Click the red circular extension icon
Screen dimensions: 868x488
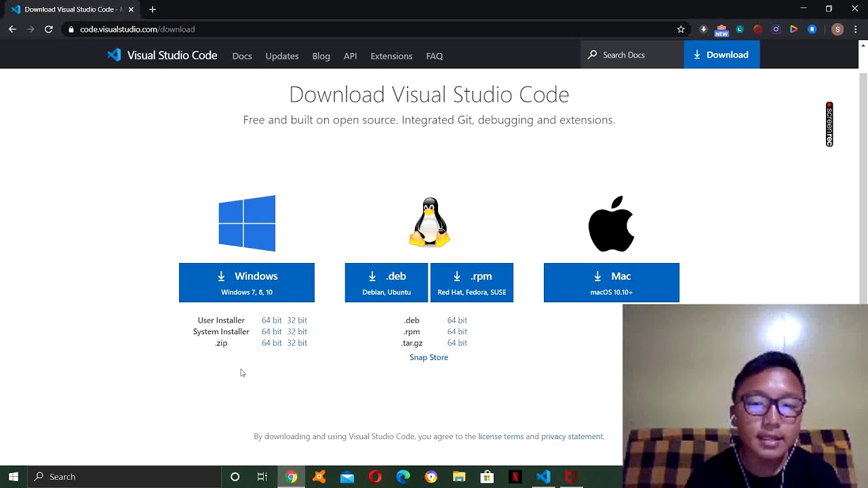coord(757,29)
